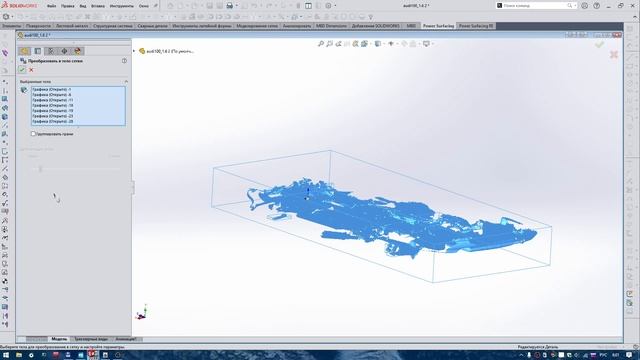Accept via confirmation corner green check
The width and height of the screenshot is (640, 360).
click(599, 44)
